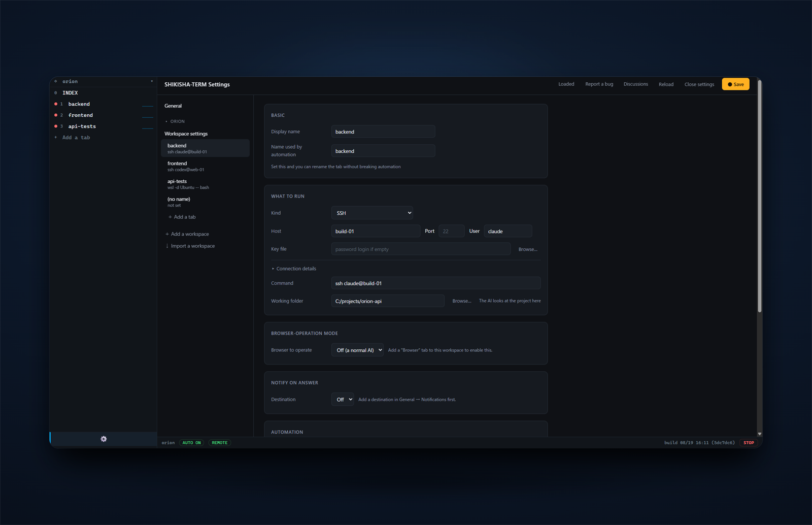Select backend ssh claude@build-01 settings entry
Image resolution: width=812 pixels, height=525 pixels.
pyautogui.click(x=206, y=148)
